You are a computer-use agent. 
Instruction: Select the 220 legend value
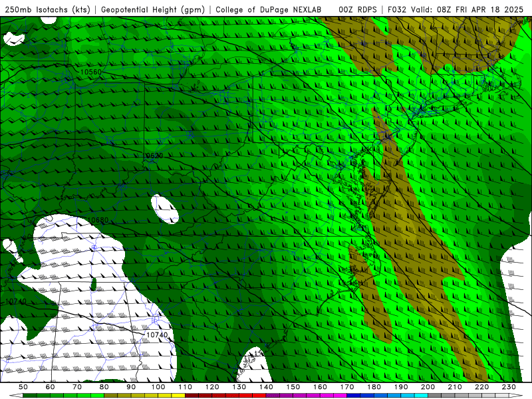pyautogui.click(x=481, y=387)
